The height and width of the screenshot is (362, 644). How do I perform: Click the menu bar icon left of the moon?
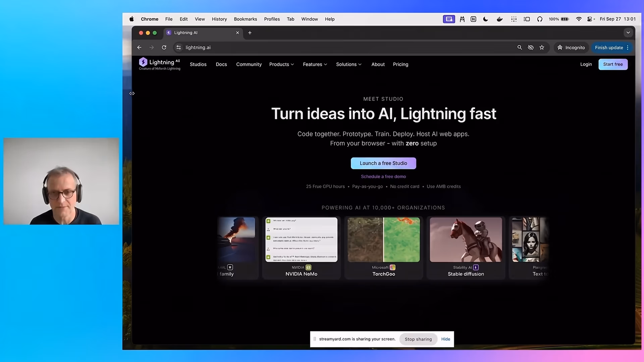coord(473,19)
